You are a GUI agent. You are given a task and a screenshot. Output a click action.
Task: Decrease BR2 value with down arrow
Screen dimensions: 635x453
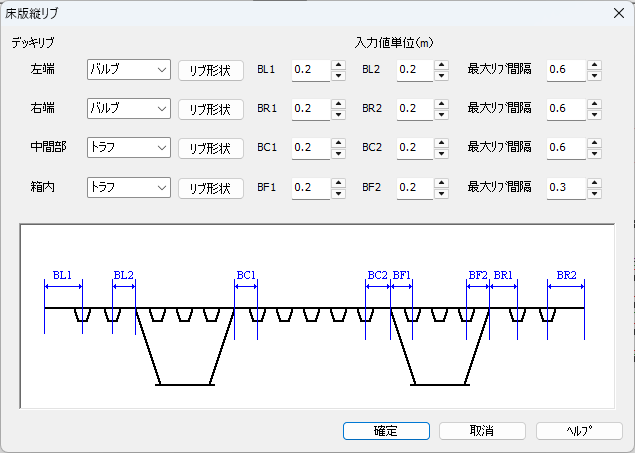[441, 115]
